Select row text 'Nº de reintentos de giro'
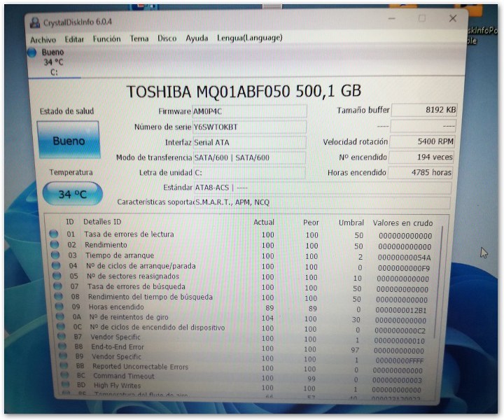 point(129,317)
